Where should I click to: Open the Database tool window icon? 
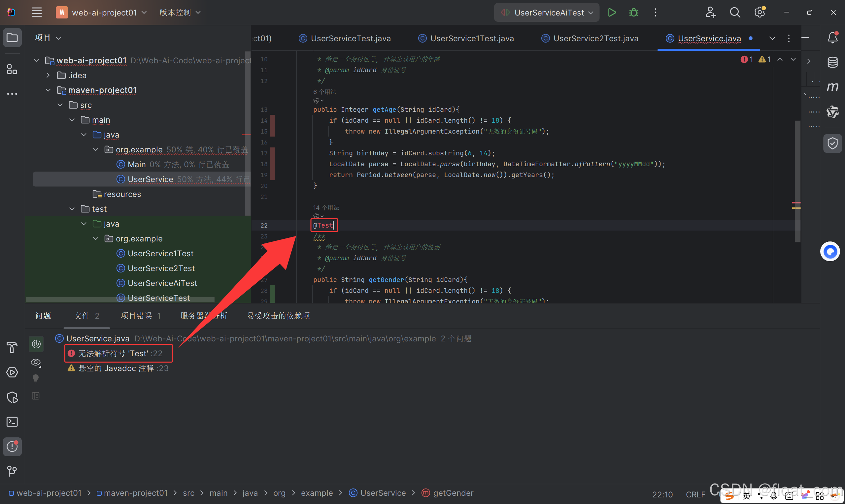click(x=832, y=62)
